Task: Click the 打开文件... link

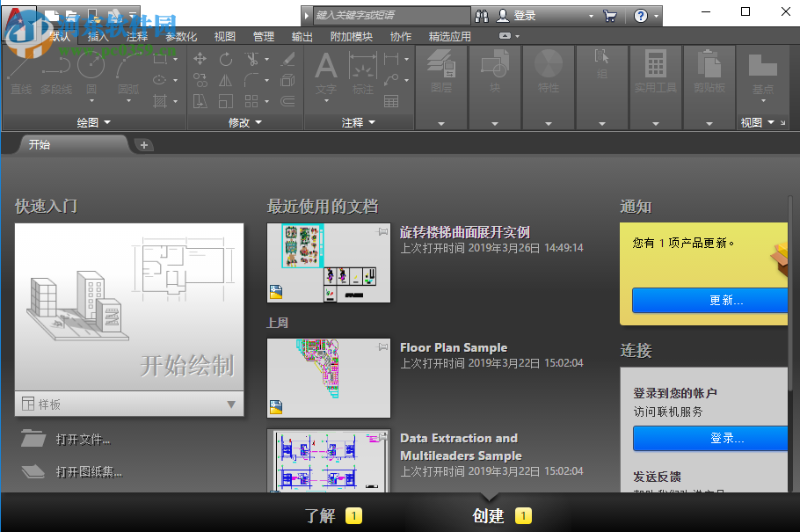Action: (x=83, y=440)
